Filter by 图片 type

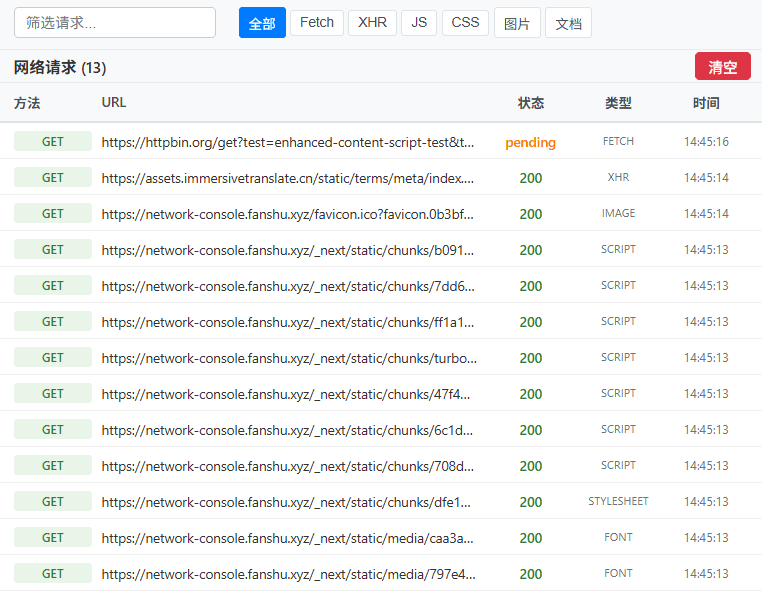(x=517, y=23)
